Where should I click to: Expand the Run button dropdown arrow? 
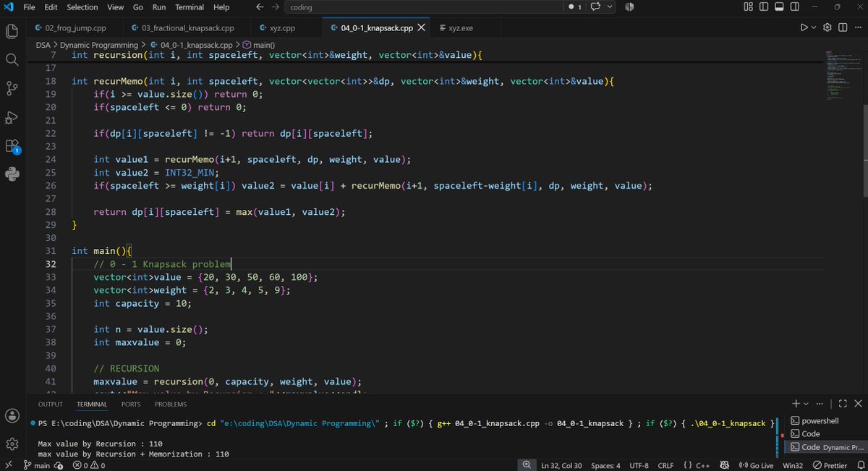point(814,27)
